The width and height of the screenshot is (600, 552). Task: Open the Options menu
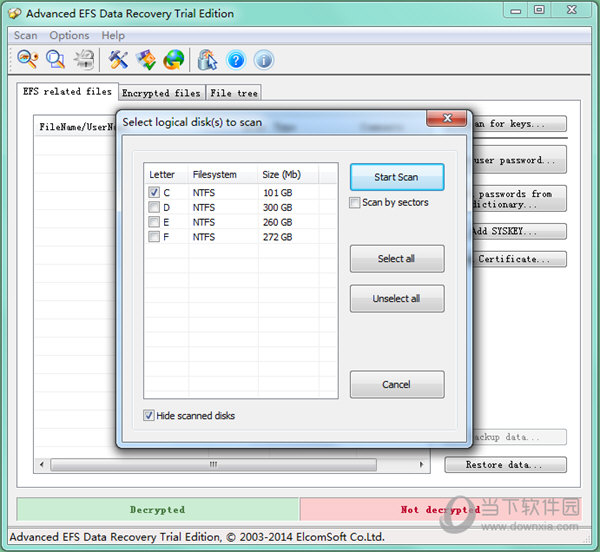click(x=69, y=35)
